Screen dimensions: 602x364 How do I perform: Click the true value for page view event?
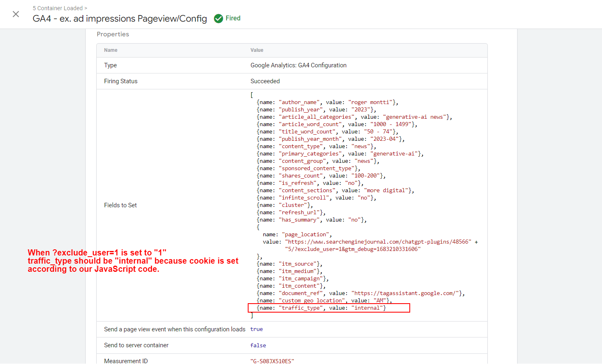256,329
